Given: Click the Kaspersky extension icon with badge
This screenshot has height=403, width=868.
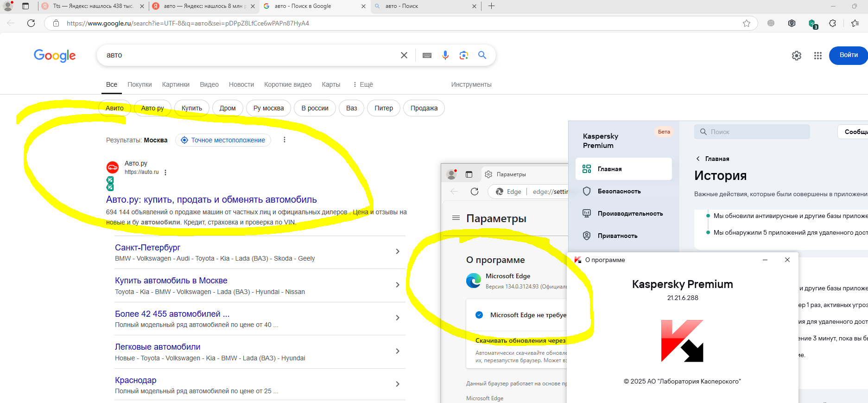Looking at the screenshot, I should (813, 24).
